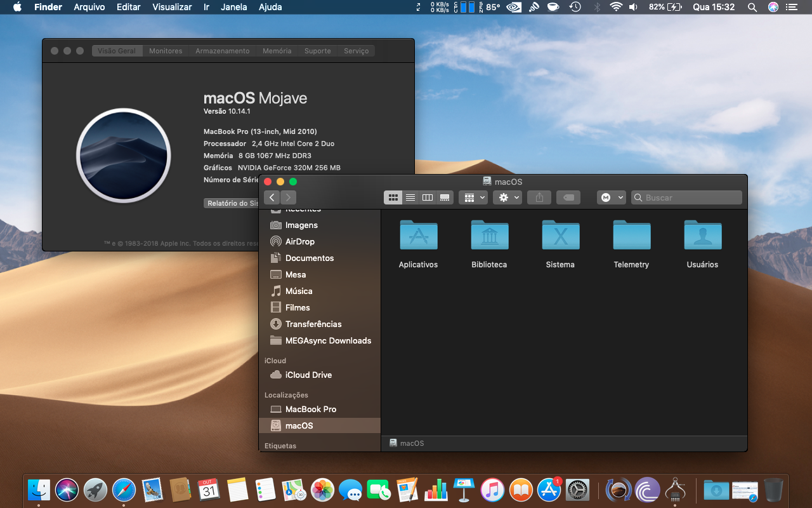The image size is (812, 508).
Task: Select iCloud Drive in sidebar
Action: pyautogui.click(x=320, y=375)
